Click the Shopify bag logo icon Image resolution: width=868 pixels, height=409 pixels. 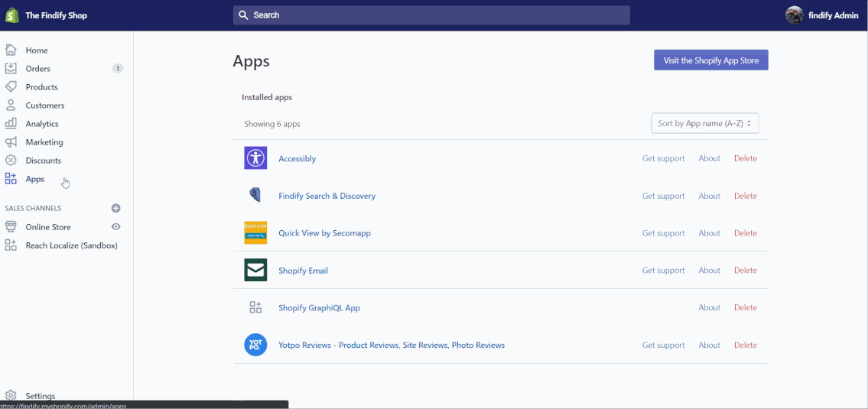click(12, 15)
